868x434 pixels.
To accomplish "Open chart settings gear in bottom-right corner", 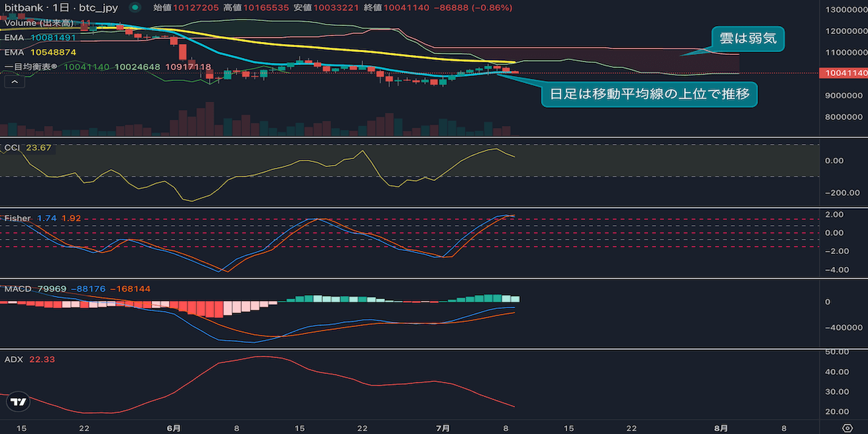I will point(848,428).
